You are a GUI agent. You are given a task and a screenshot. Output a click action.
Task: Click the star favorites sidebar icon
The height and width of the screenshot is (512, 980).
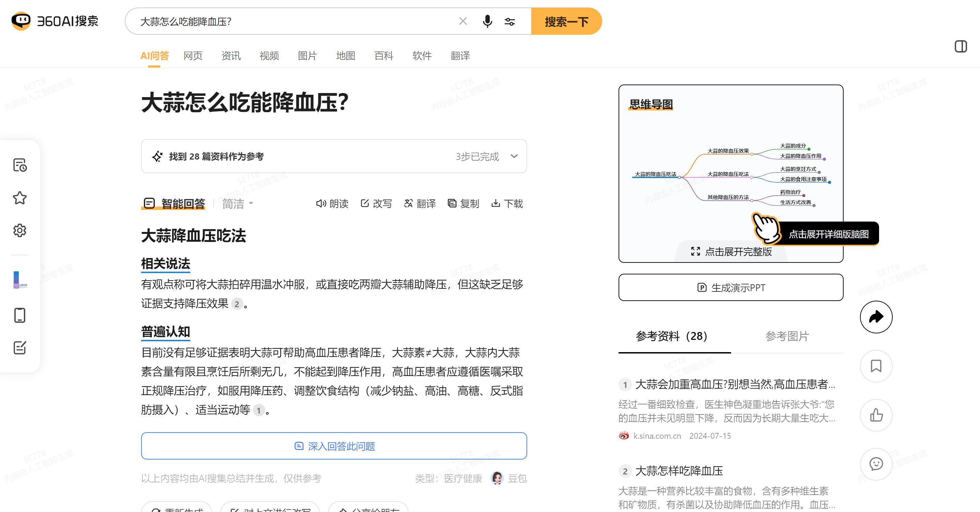pyautogui.click(x=20, y=198)
